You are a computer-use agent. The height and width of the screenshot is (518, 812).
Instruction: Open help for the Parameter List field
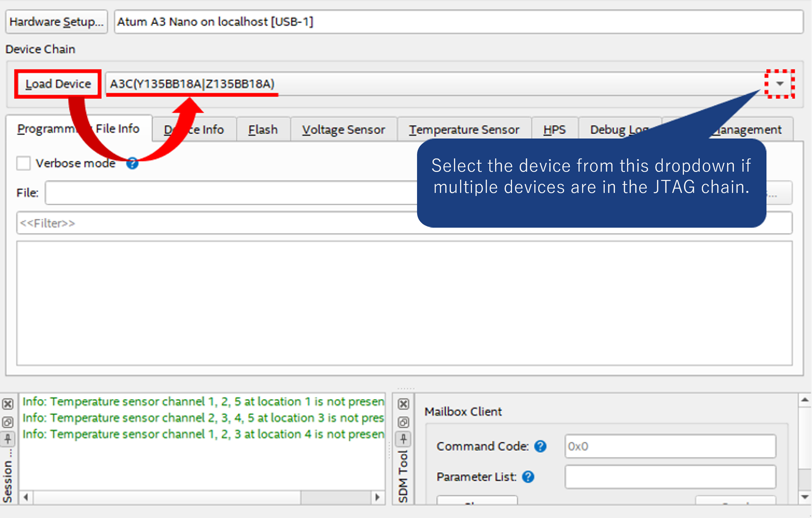point(528,477)
